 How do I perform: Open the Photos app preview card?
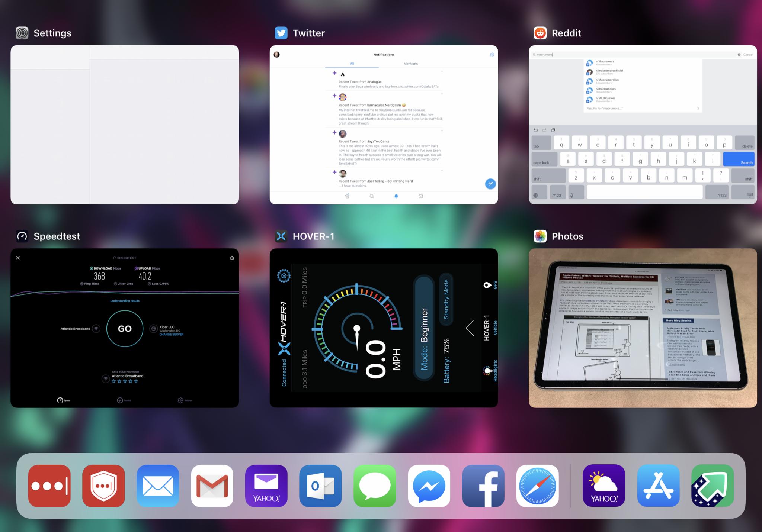click(x=643, y=328)
